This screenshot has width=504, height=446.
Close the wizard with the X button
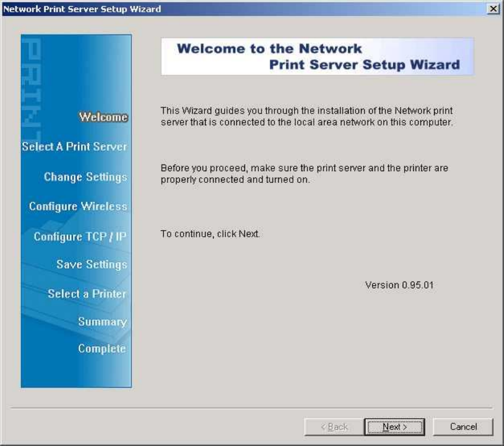[x=493, y=9]
